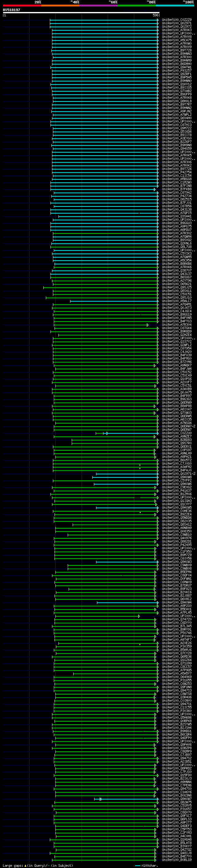The image size is (197, 868).
Task: Select hit label UniRef100_Q3SA41
Action: point(177,216)
